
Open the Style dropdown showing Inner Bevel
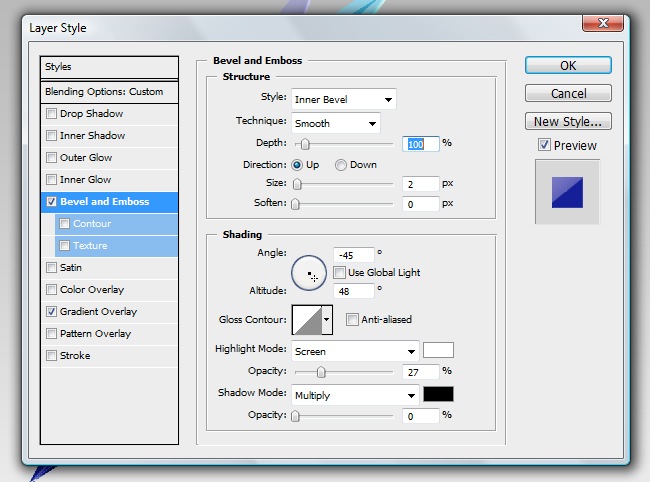[344, 99]
